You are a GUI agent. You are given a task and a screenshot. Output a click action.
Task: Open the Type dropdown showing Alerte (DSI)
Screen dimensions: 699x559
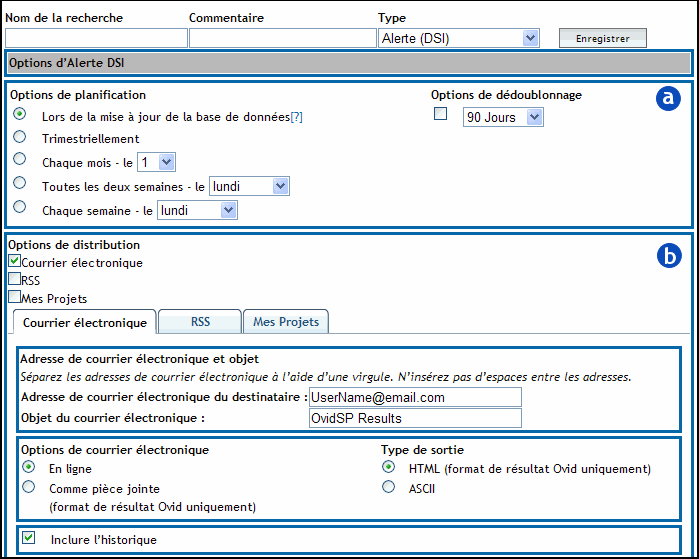(x=459, y=38)
